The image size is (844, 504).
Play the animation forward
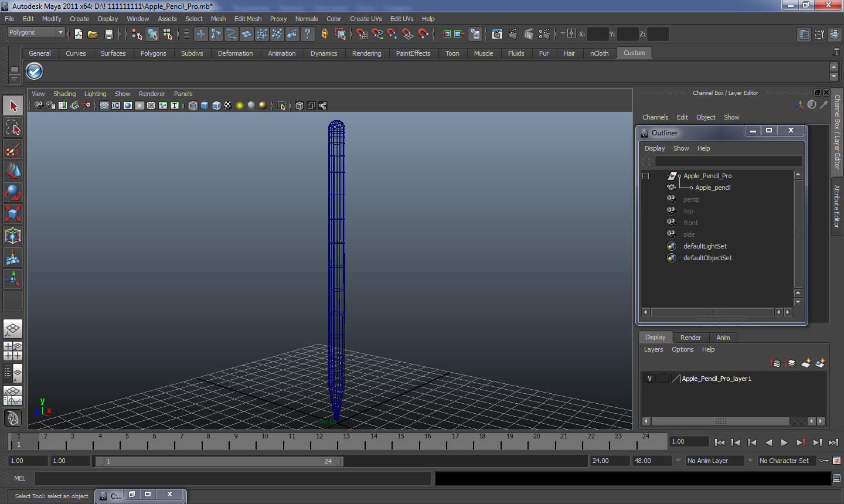[x=784, y=442]
